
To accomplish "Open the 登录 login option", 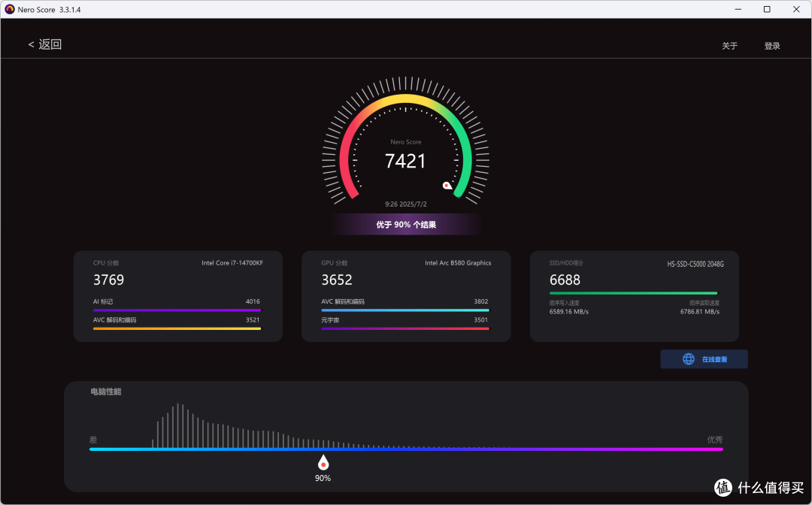I will (772, 46).
